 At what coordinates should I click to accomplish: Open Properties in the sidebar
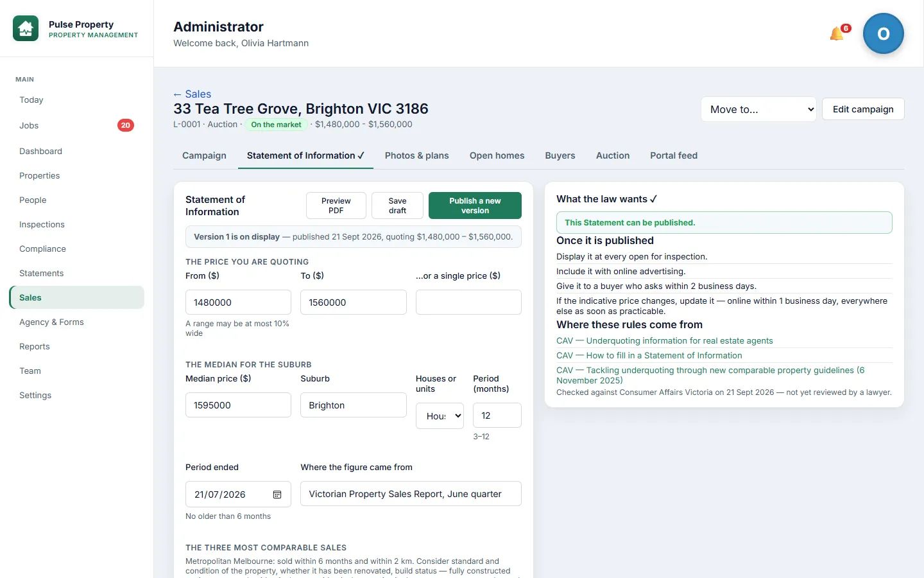(77, 176)
